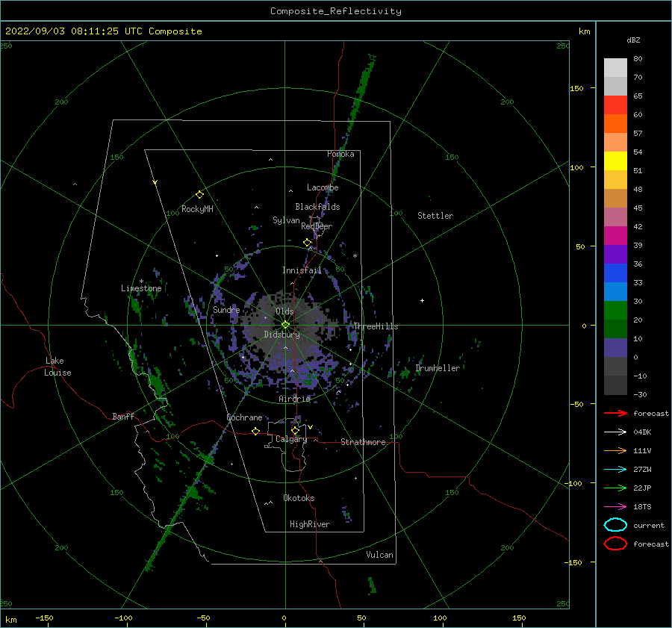
Task: Click the Limestone label
Action: (141, 288)
